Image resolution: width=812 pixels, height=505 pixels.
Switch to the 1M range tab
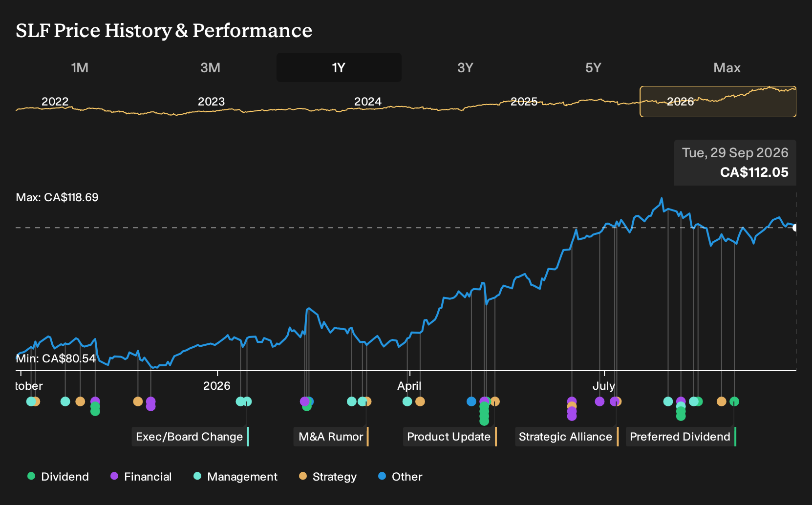80,67
